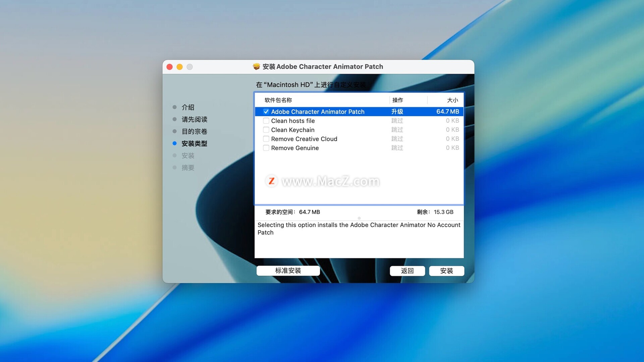Viewport: 644px width, 362px height.
Task: Select the 摘要 step in sidebar
Action: (x=188, y=168)
